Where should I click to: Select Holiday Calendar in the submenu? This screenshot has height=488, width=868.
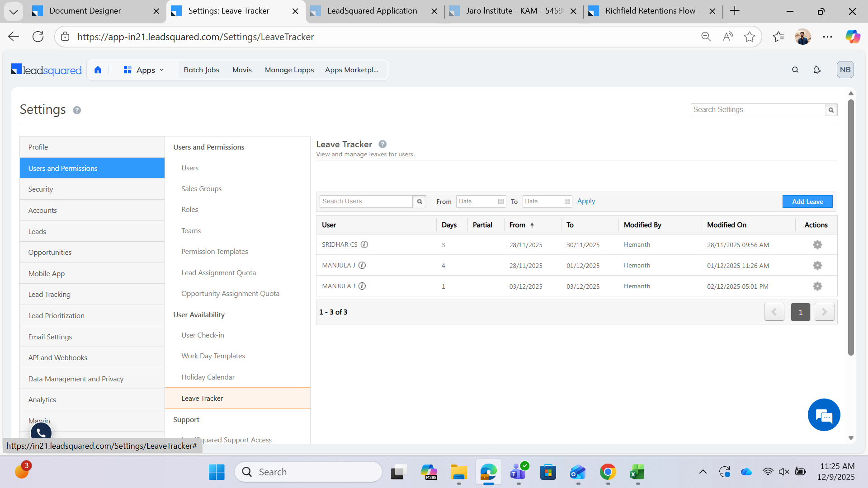click(x=208, y=377)
